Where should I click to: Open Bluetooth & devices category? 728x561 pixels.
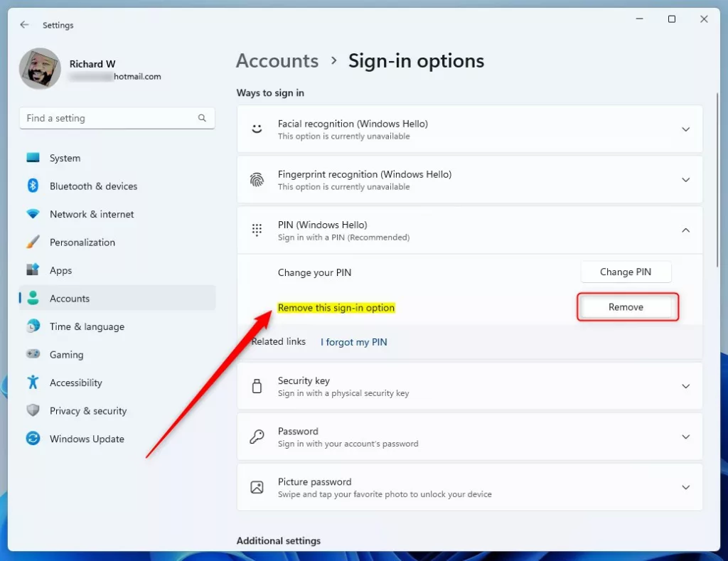click(x=117, y=186)
